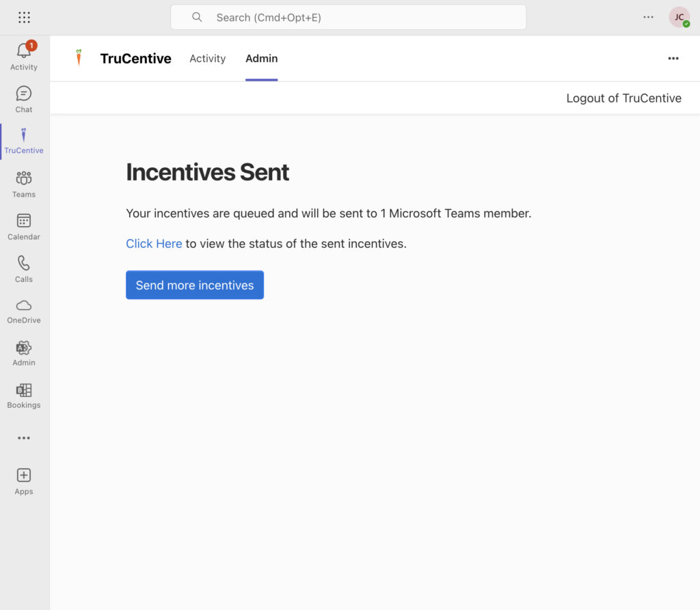The width and height of the screenshot is (700, 610).
Task: Click the TruCentive carrot logo
Action: [x=79, y=58]
